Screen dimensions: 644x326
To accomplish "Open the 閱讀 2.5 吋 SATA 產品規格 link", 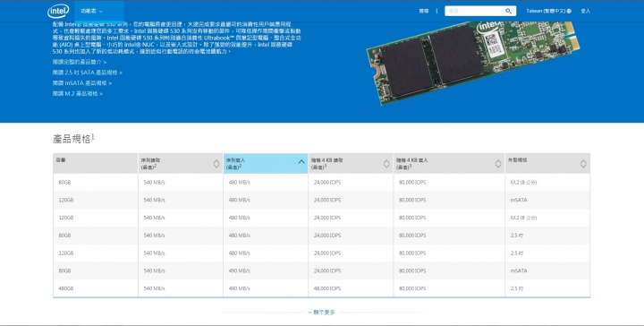I will (88, 73).
